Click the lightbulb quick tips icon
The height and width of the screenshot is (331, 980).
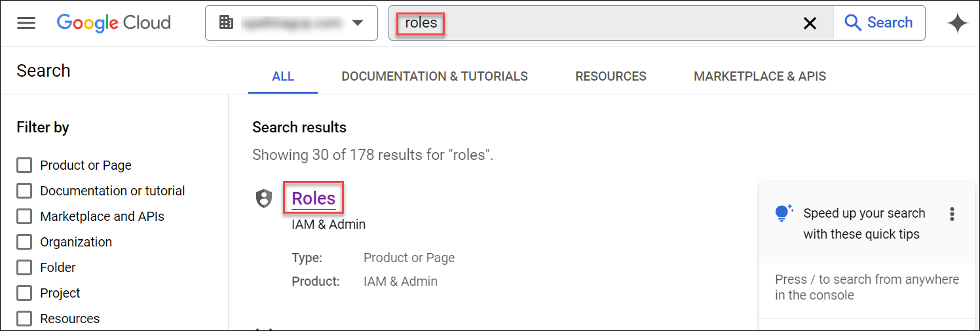783,213
